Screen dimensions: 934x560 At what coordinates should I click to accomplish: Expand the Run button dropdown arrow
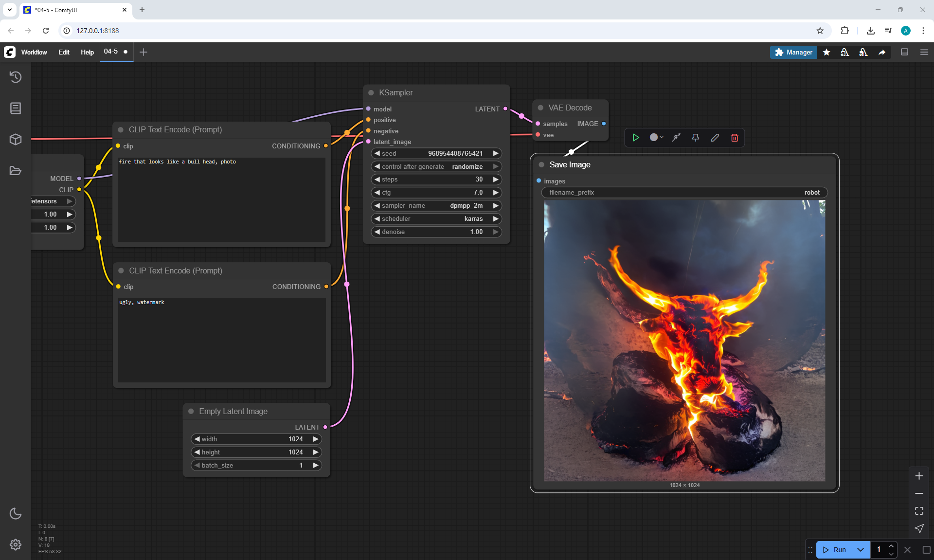(x=861, y=550)
